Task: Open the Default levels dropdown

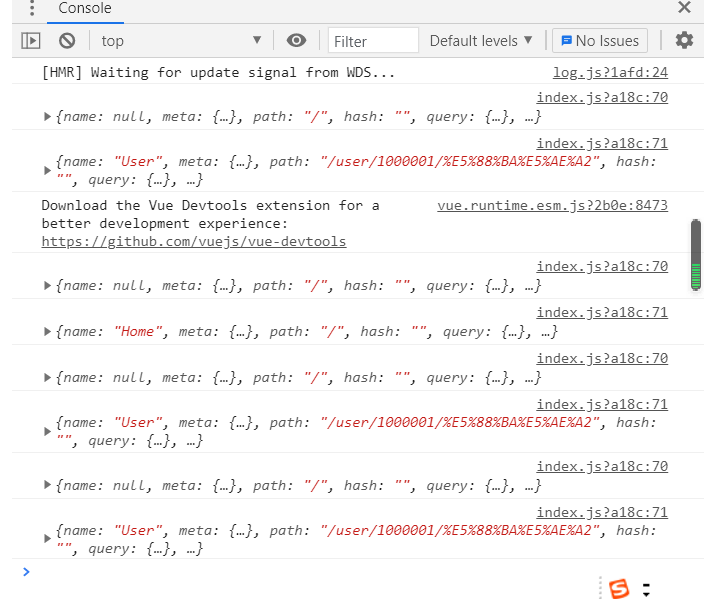Action: pyautogui.click(x=481, y=41)
